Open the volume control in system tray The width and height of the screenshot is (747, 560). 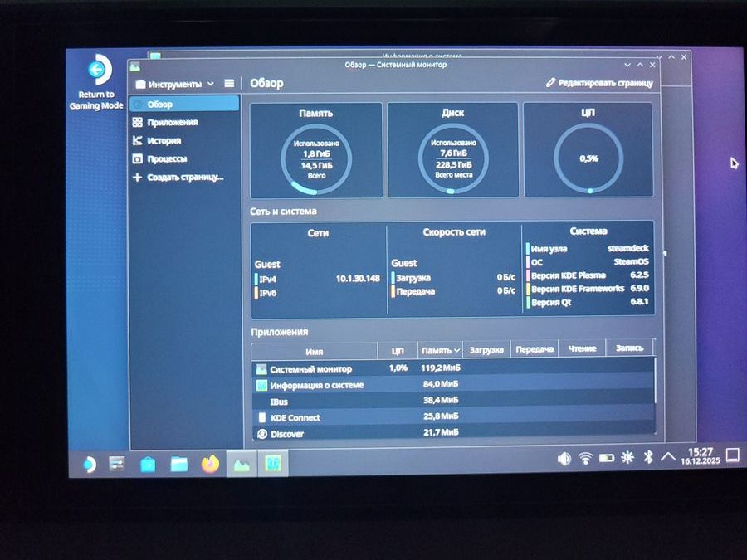[x=564, y=457]
